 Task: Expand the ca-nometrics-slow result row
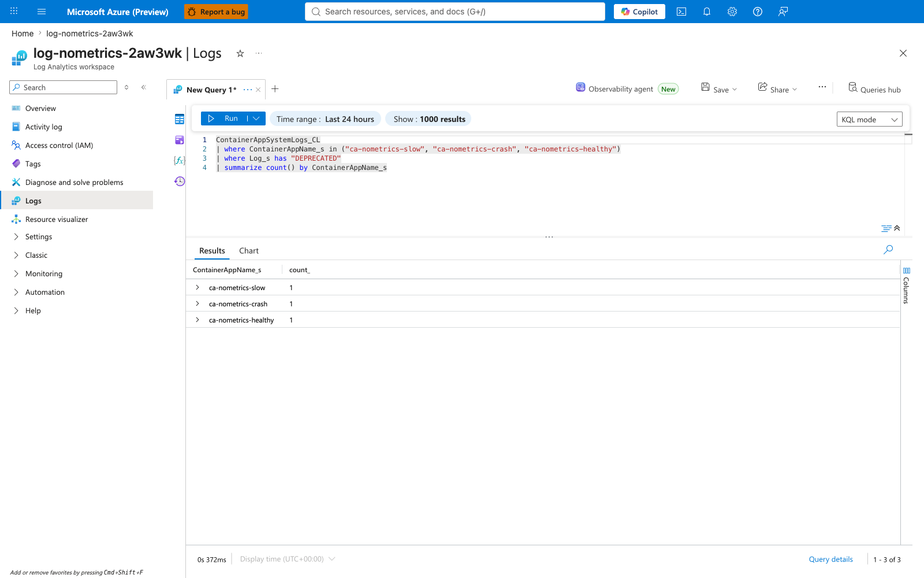[x=198, y=287]
